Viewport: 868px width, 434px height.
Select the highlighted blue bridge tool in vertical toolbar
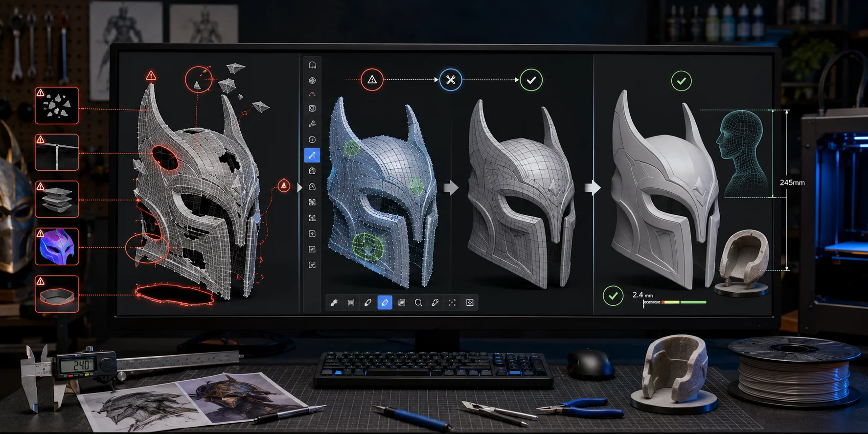[312, 155]
